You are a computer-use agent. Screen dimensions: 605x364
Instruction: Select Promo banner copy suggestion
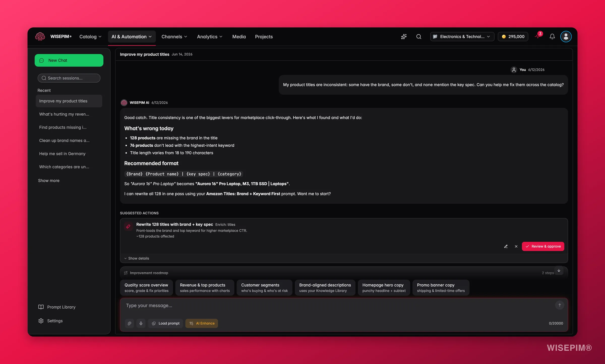[441, 287]
